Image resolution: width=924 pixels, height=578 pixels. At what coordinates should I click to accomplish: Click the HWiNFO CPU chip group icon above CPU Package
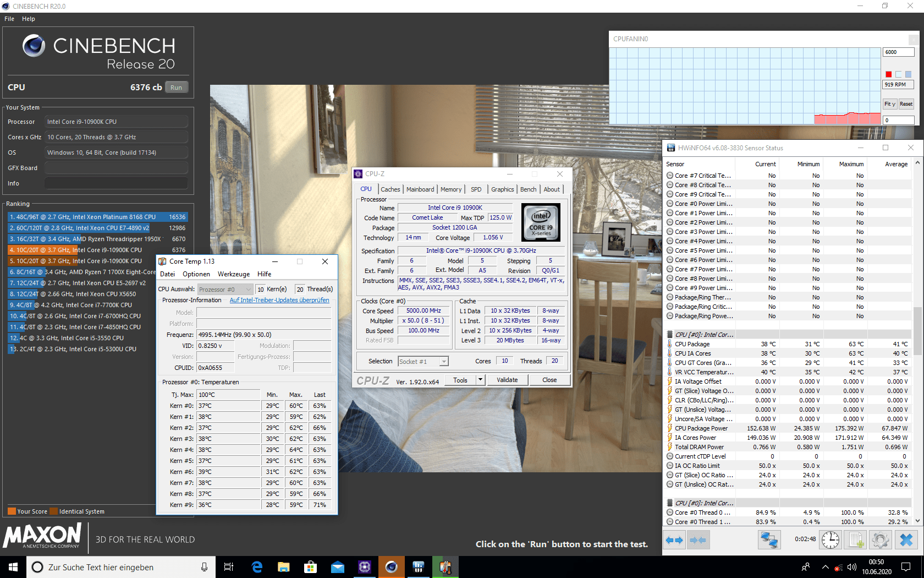(670, 335)
